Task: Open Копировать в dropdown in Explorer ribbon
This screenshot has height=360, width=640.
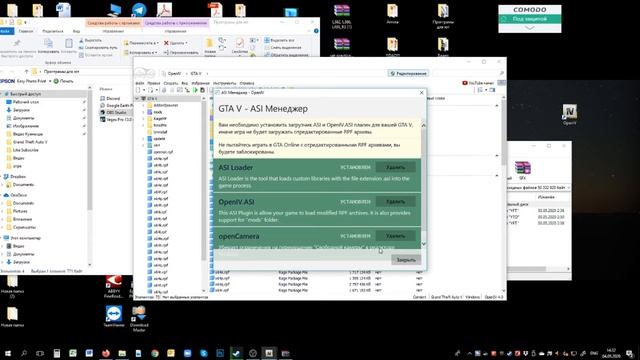Action: (140, 53)
